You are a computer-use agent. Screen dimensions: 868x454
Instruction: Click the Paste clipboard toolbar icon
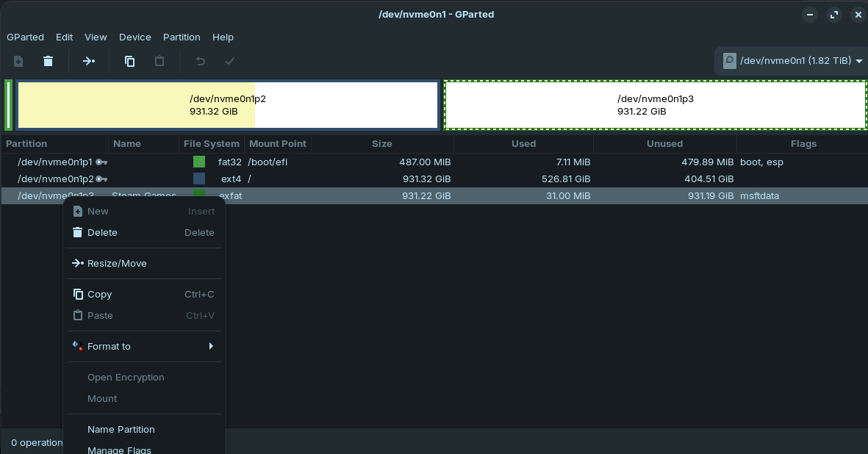[x=159, y=61]
